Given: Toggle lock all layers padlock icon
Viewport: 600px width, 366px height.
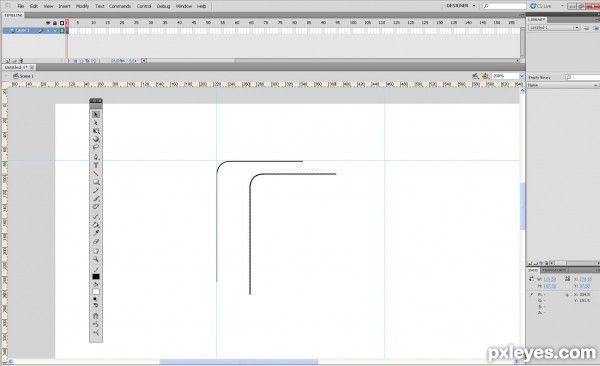Looking at the screenshot, I should point(55,23).
